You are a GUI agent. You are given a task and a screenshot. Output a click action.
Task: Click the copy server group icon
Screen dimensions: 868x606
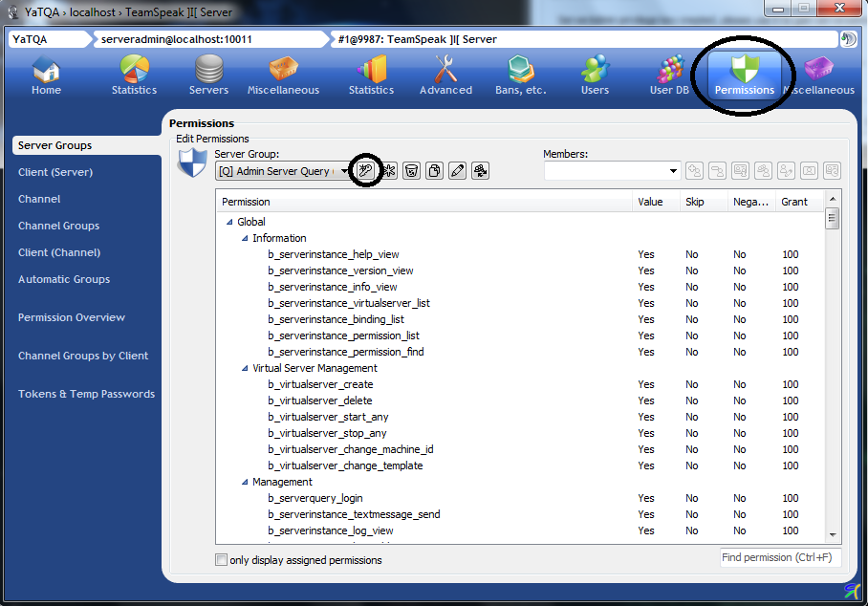[x=435, y=170]
